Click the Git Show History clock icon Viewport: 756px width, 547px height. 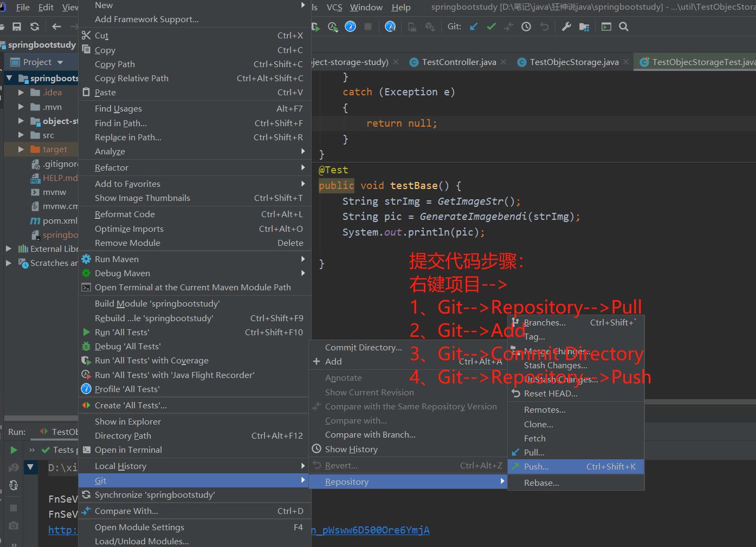pos(526,27)
